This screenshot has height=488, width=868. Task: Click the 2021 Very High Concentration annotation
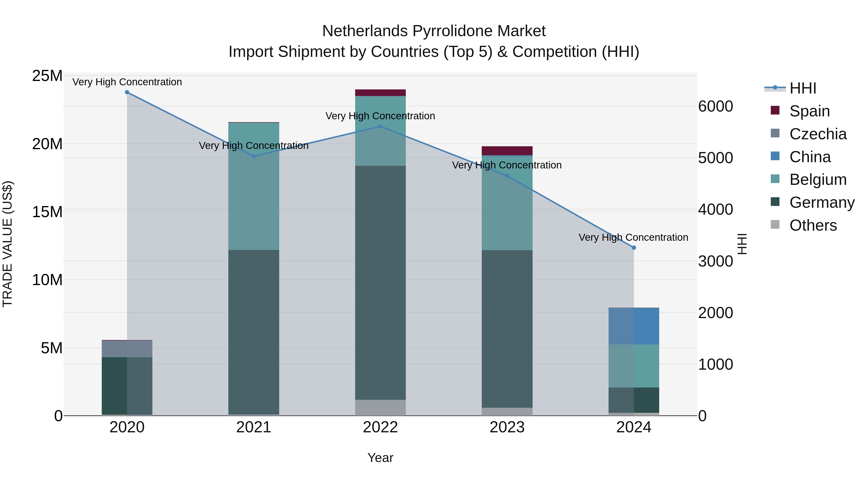click(254, 146)
